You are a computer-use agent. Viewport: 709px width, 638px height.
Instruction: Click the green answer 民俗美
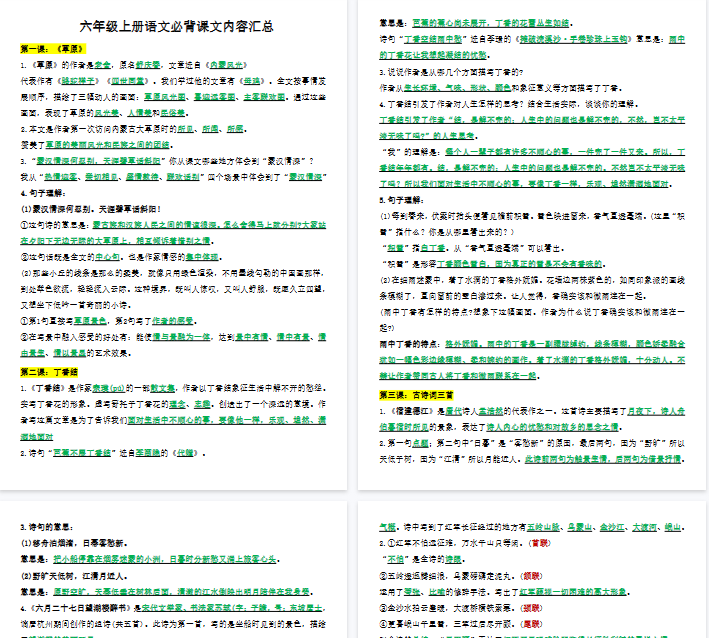pyautogui.click(x=173, y=113)
